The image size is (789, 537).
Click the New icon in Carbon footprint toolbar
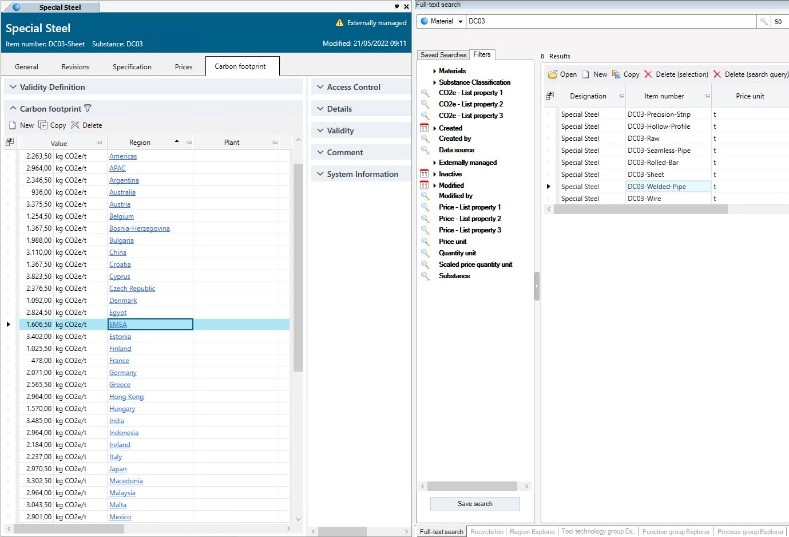(13, 125)
